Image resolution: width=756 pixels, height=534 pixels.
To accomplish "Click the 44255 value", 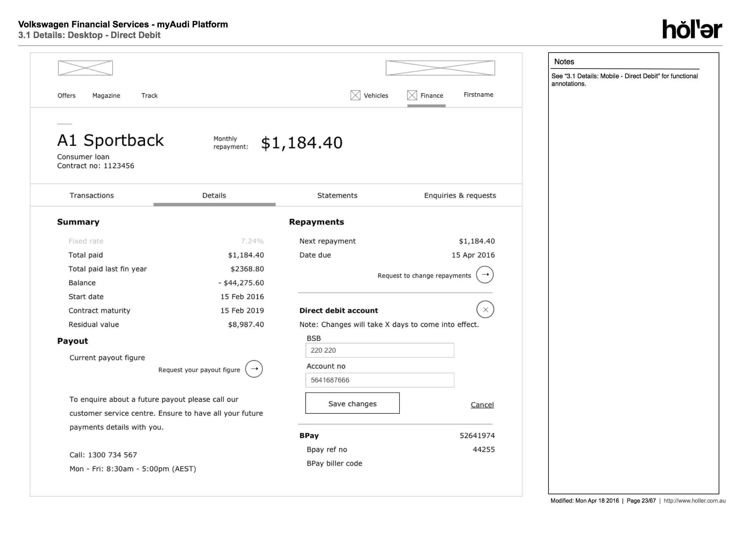I will (x=484, y=449).
